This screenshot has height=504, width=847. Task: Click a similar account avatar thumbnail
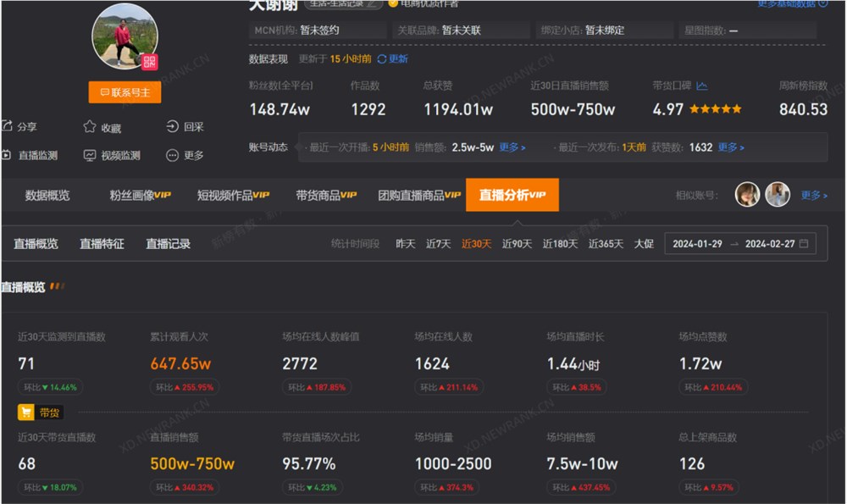pyautogui.click(x=747, y=195)
